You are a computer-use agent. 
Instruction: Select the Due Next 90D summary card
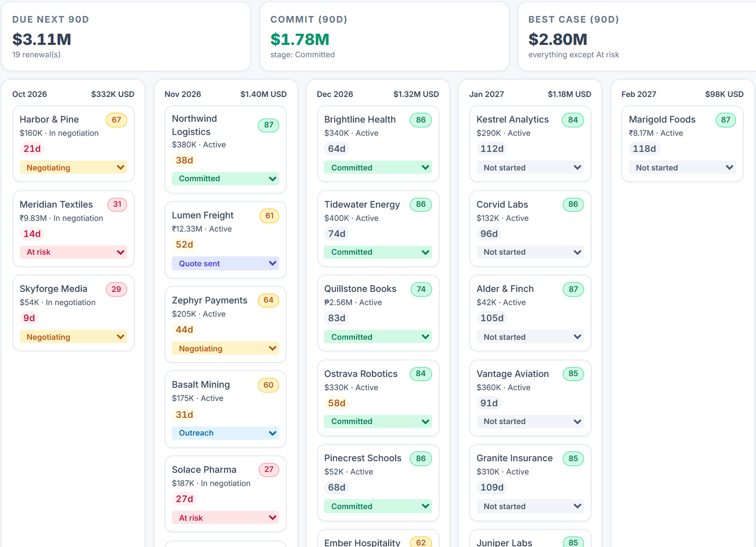[x=126, y=36]
